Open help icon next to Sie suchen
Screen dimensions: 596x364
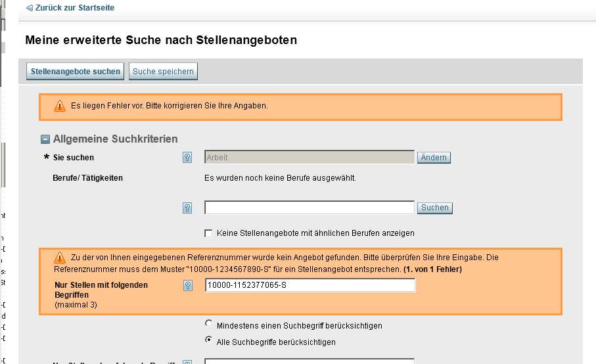(x=187, y=158)
